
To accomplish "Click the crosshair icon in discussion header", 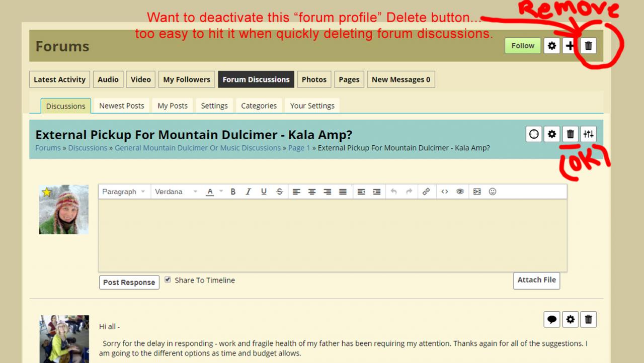I will (x=534, y=134).
